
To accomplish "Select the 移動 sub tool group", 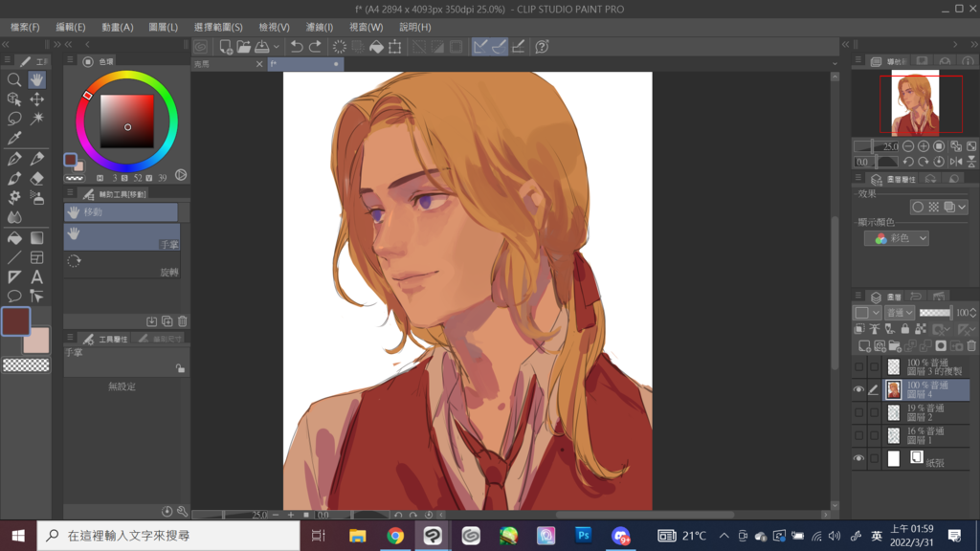I will pyautogui.click(x=121, y=211).
